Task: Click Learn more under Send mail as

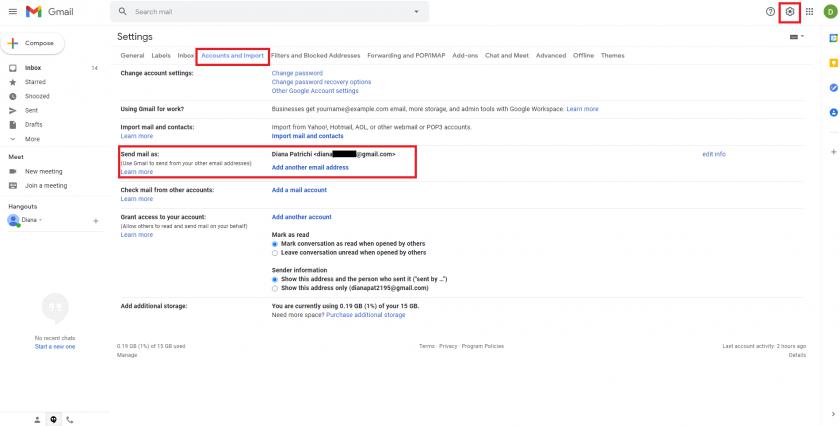Action: [137, 172]
